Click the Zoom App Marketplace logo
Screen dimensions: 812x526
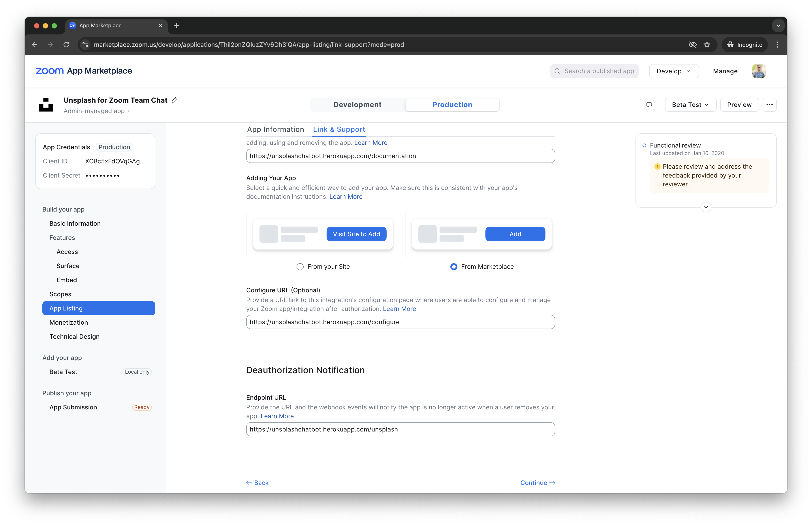coord(84,71)
